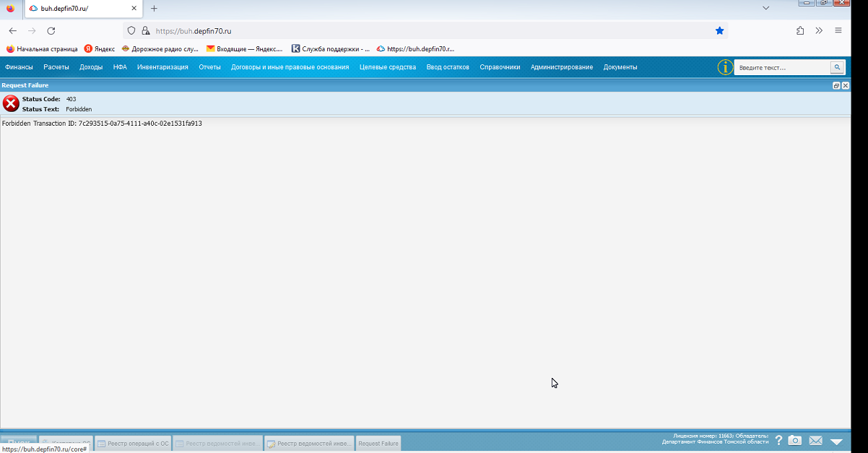The width and height of the screenshot is (868, 453).
Task: List all tabs with dropdown chevron
Action: (x=765, y=7)
